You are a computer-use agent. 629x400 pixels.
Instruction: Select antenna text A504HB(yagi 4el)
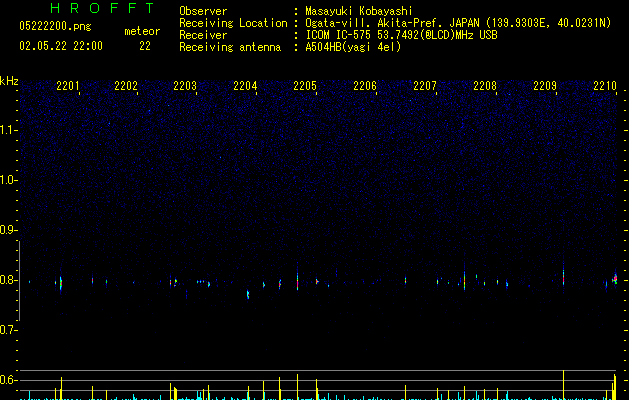tap(353, 47)
